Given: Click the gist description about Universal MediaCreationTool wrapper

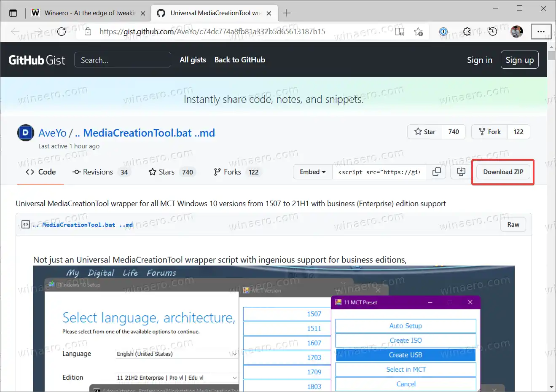Looking at the screenshot, I should pos(231,204).
